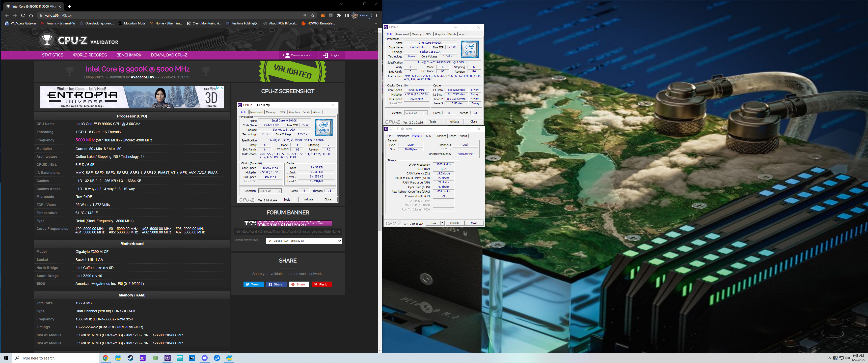Open the Mountain Mods bookmark
Screen dimensions: 868x363
point(132,23)
